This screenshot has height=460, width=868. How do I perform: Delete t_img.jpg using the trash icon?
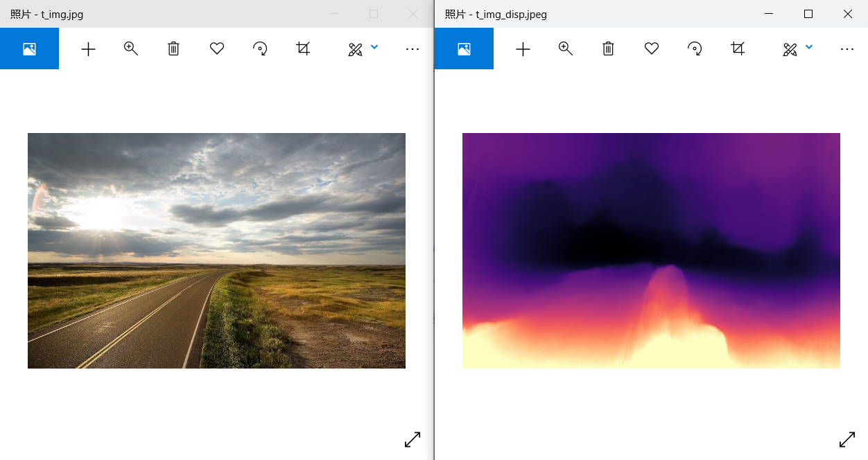173,48
